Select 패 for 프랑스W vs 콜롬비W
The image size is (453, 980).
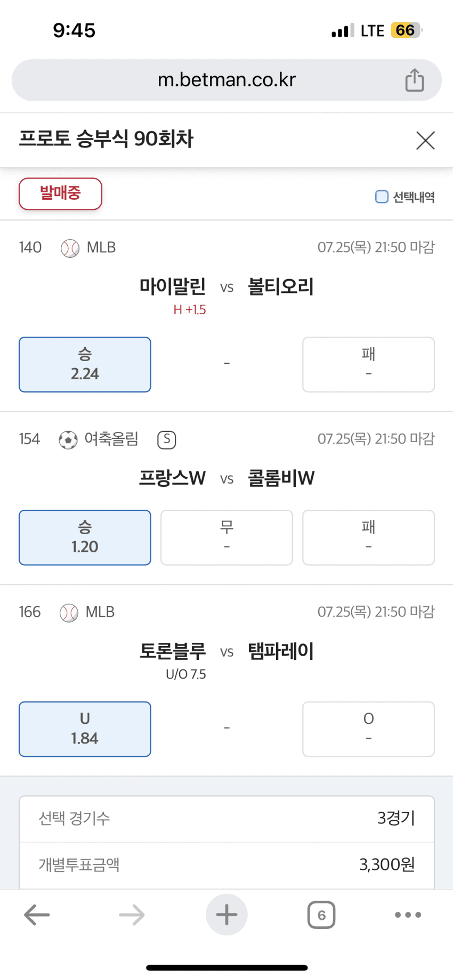pyautogui.click(x=368, y=537)
